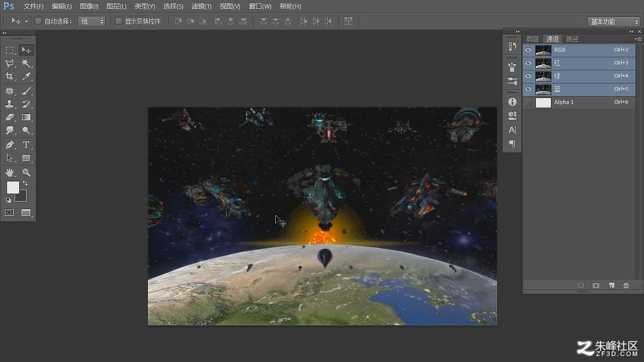Select the Brush tool
This screenshot has height=362, width=644.
(x=26, y=91)
